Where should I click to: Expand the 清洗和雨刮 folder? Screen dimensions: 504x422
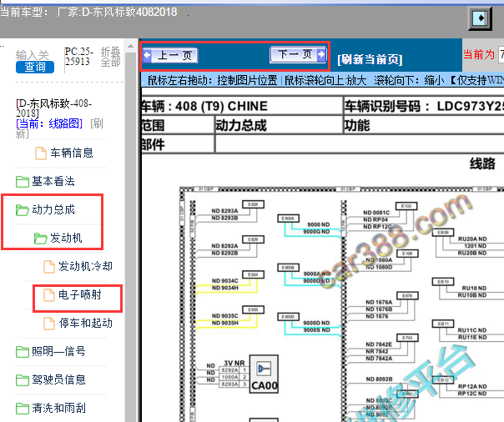pyautogui.click(x=58, y=408)
